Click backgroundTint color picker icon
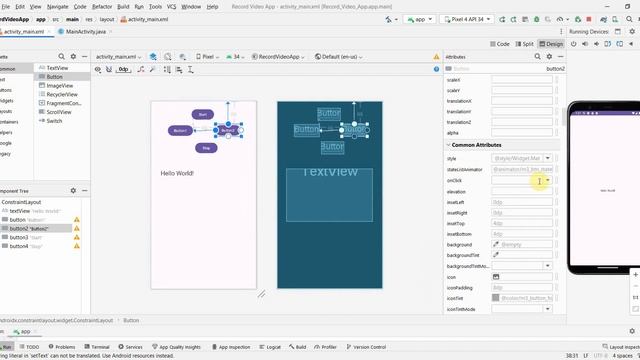 point(496,255)
